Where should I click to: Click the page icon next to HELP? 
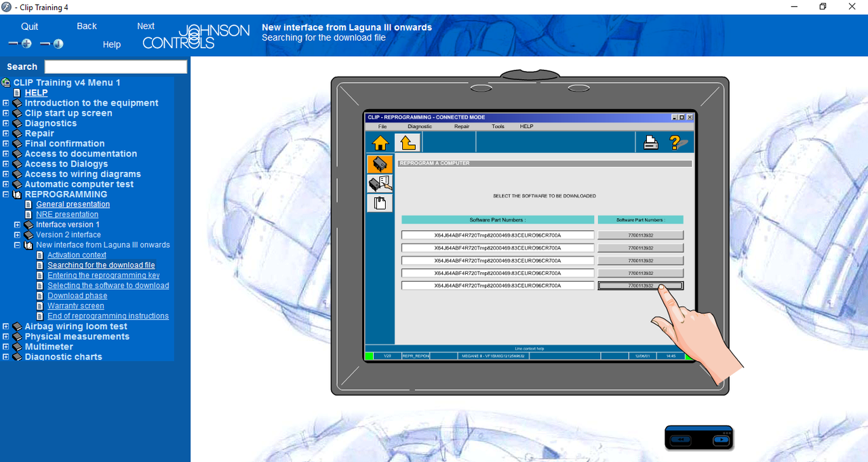(17, 93)
